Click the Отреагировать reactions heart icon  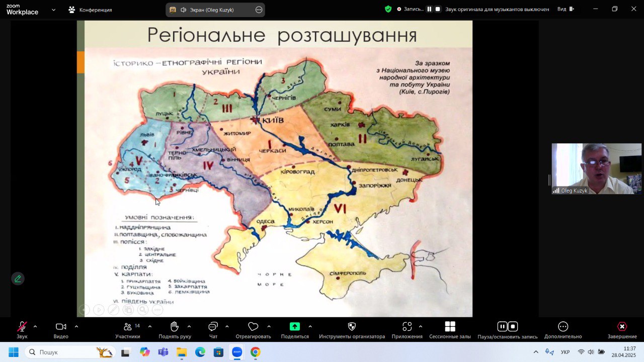253,327
